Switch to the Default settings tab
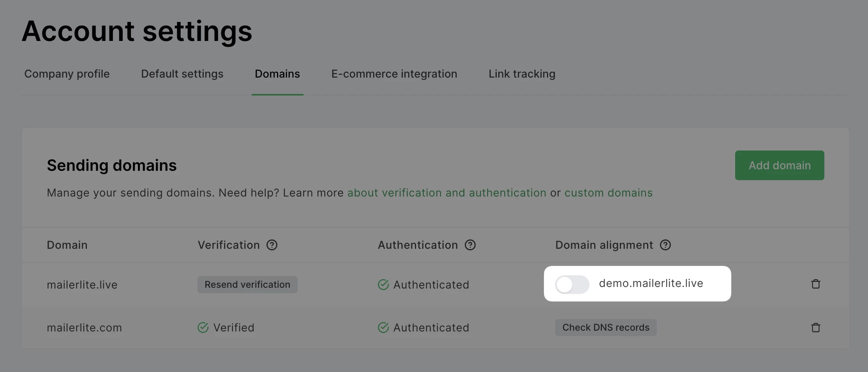This screenshot has height=372, width=868. click(182, 74)
